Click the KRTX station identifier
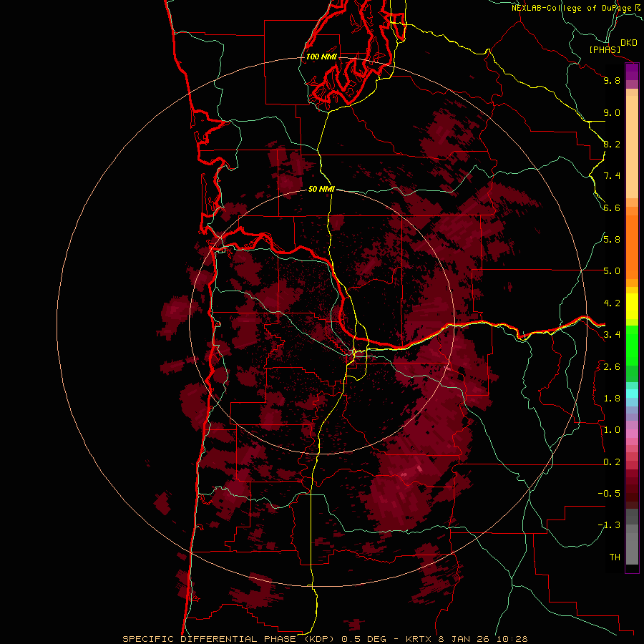This screenshot has width=644, height=644. (x=418, y=639)
